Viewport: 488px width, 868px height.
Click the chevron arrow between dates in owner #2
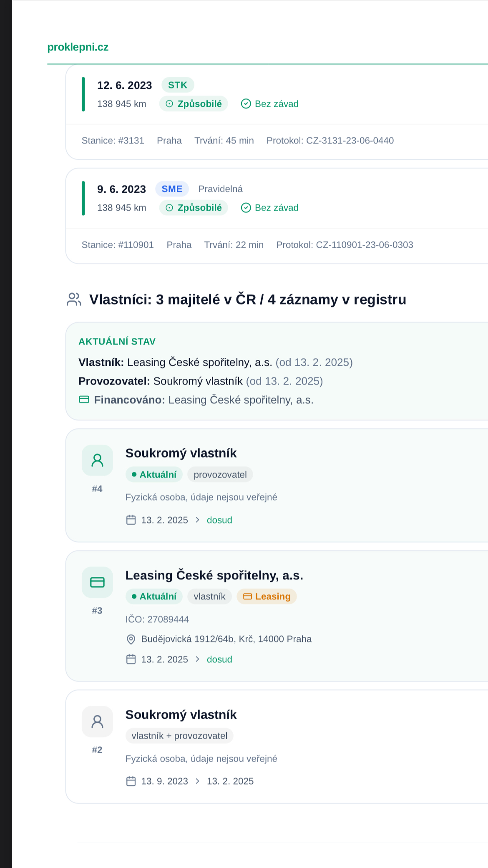click(198, 781)
